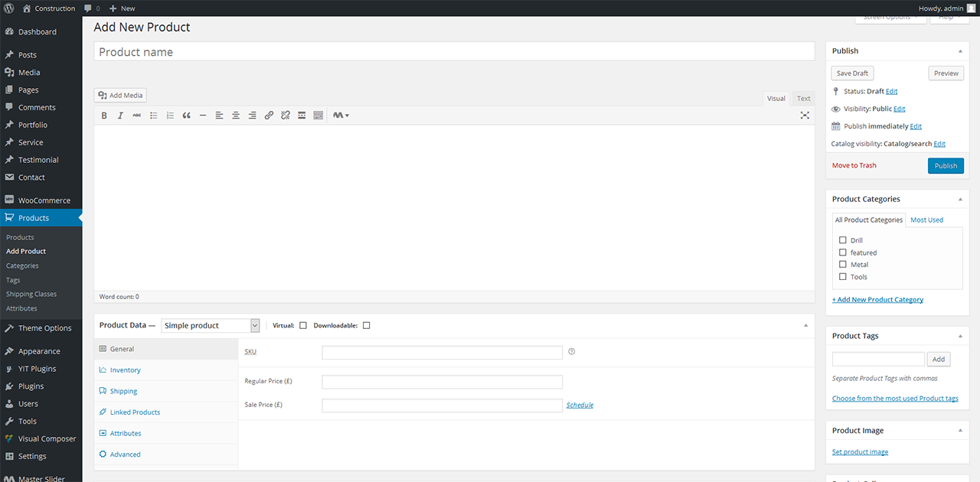Tick the Drill category checkbox
Image resolution: width=980 pixels, height=482 pixels.
(843, 240)
